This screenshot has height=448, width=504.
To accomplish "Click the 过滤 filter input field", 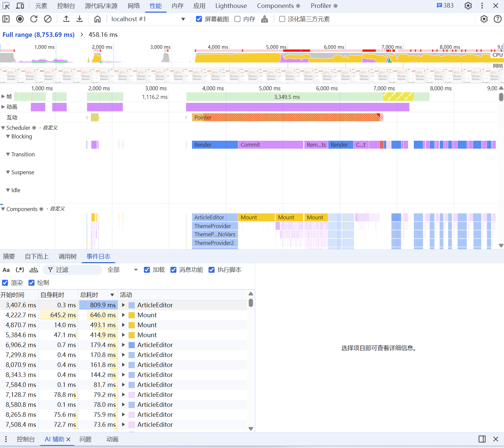I will (x=72, y=270).
